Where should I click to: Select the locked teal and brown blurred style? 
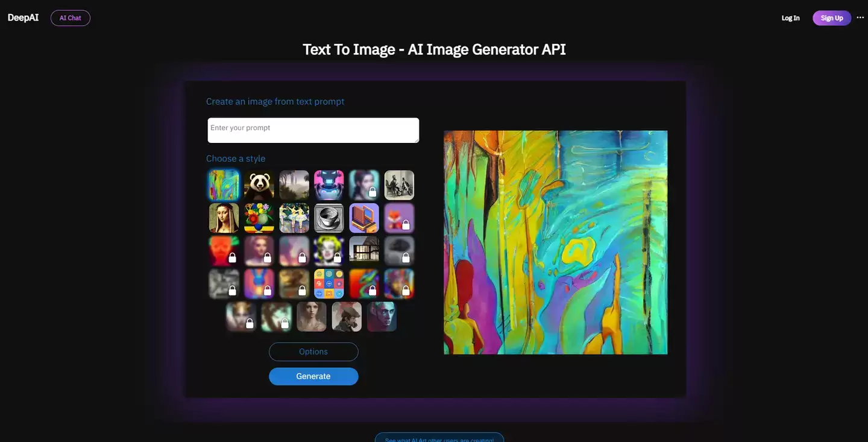[x=277, y=317]
